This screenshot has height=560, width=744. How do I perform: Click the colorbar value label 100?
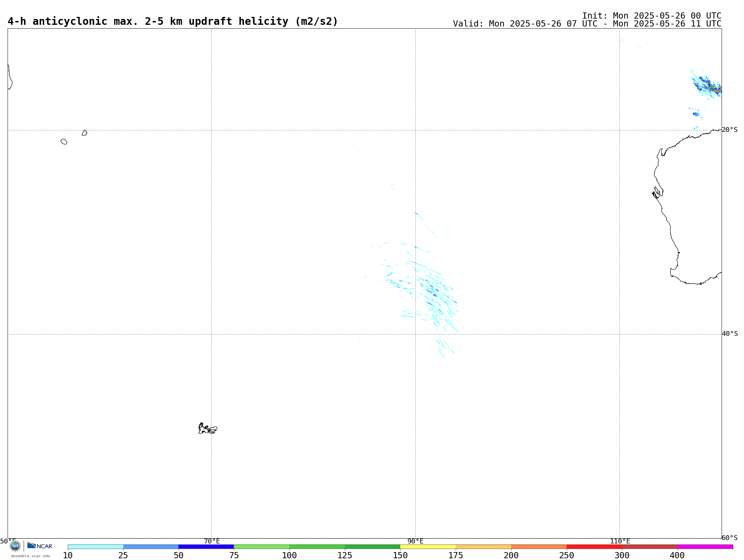[x=289, y=555]
